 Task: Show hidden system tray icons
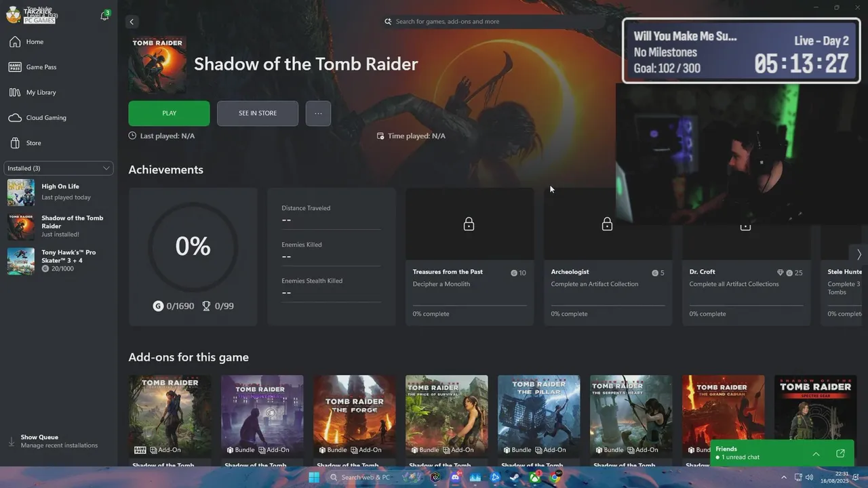[784, 477]
